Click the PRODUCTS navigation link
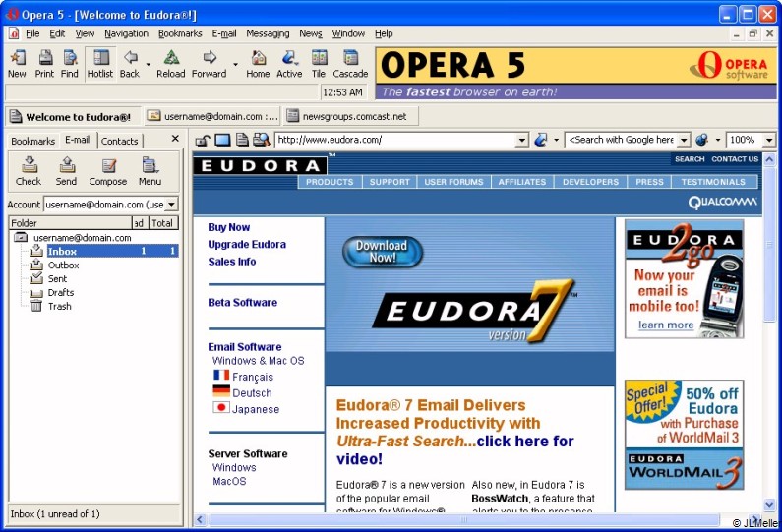 pos(330,182)
